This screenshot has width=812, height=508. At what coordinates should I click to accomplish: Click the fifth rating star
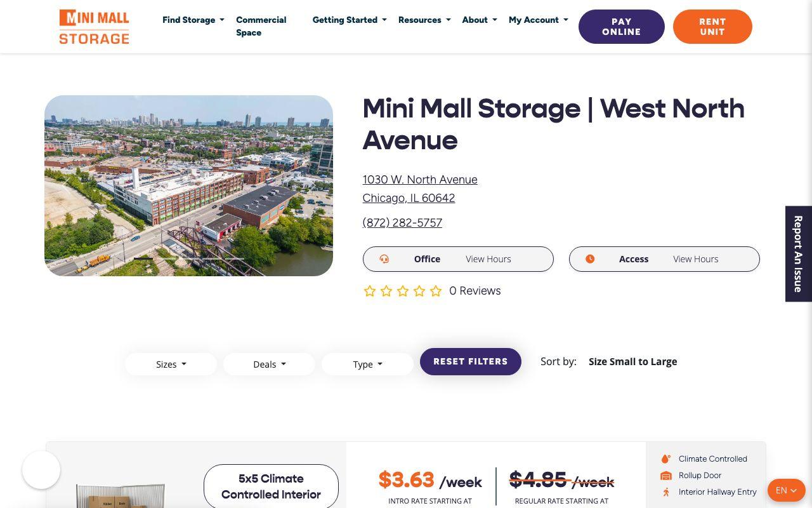click(x=436, y=291)
